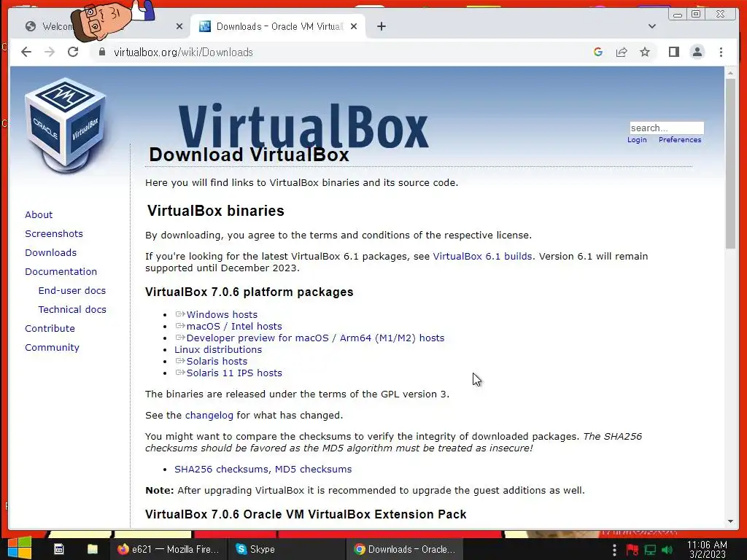Download the Solaris 11 IPS hosts package
The width and height of the screenshot is (747, 560).
click(x=234, y=373)
